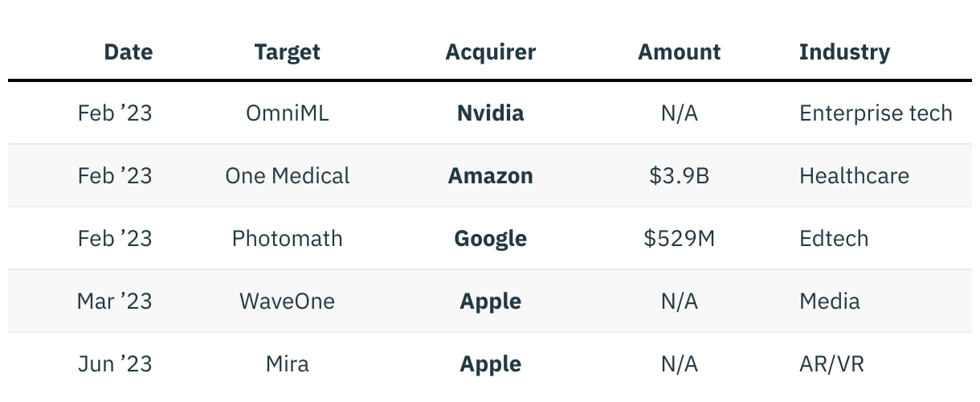Click the Acquirer column header

tap(490, 52)
